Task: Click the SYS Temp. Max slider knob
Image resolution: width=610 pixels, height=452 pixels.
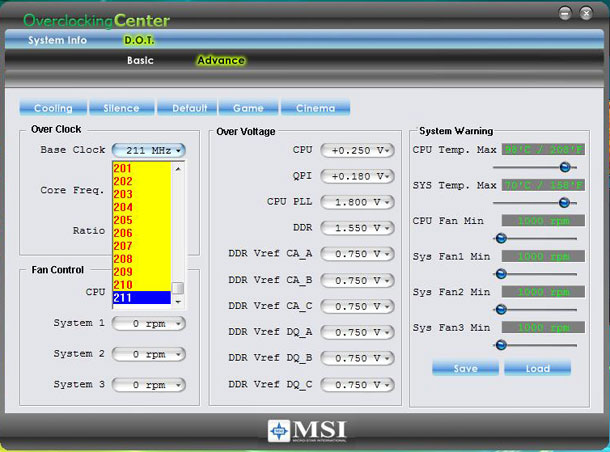Action: pos(564,202)
